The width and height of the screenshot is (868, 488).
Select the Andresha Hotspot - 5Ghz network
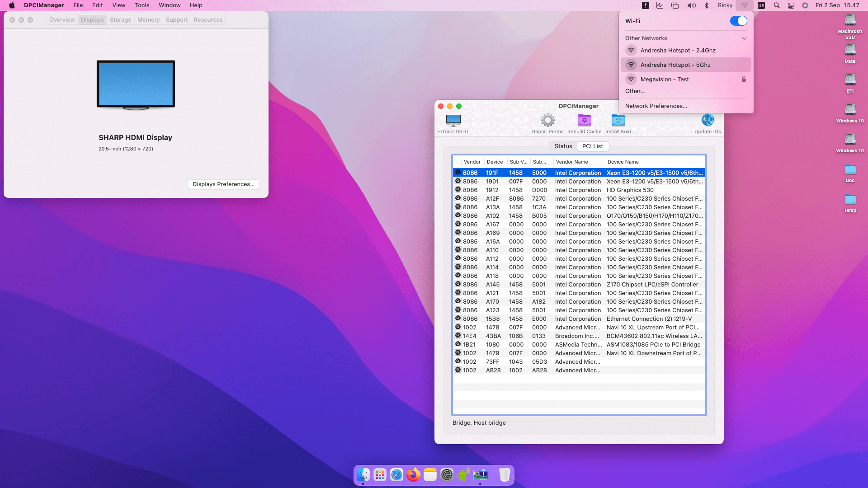coord(675,65)
